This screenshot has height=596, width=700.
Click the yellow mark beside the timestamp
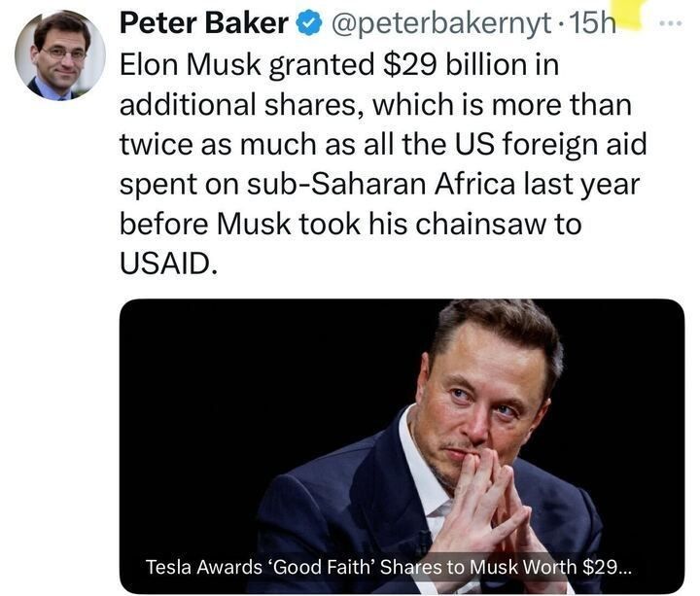(x=635, y=14)
